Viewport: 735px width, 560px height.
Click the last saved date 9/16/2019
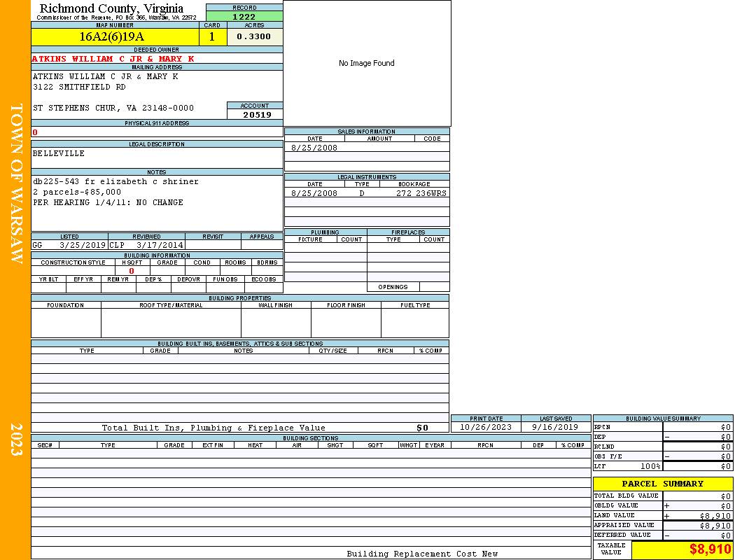pos(555,427)
